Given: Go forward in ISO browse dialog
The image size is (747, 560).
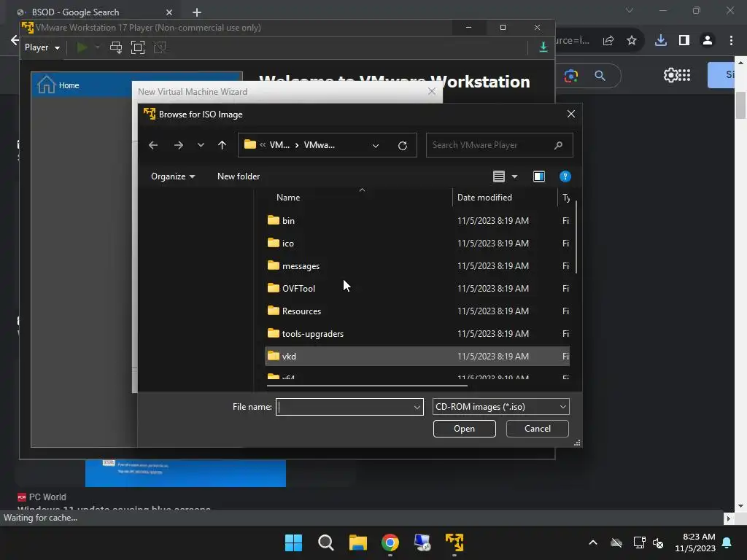Looking at the screenshot, I should [x=179, y=145].
